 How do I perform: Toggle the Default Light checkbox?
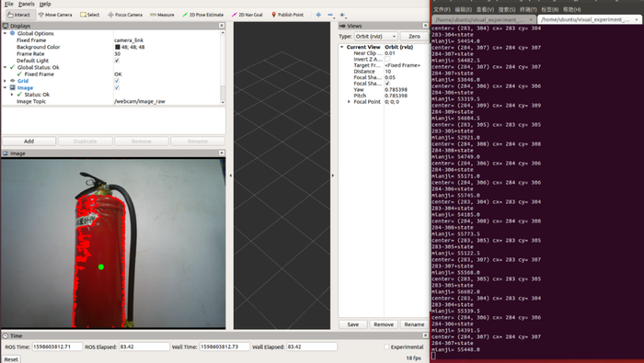[117, 61]
